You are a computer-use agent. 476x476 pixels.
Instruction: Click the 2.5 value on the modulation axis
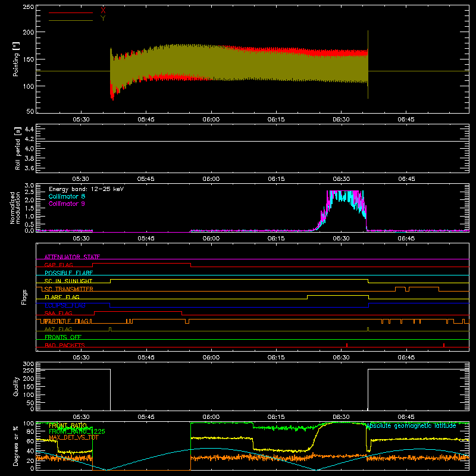29,192
